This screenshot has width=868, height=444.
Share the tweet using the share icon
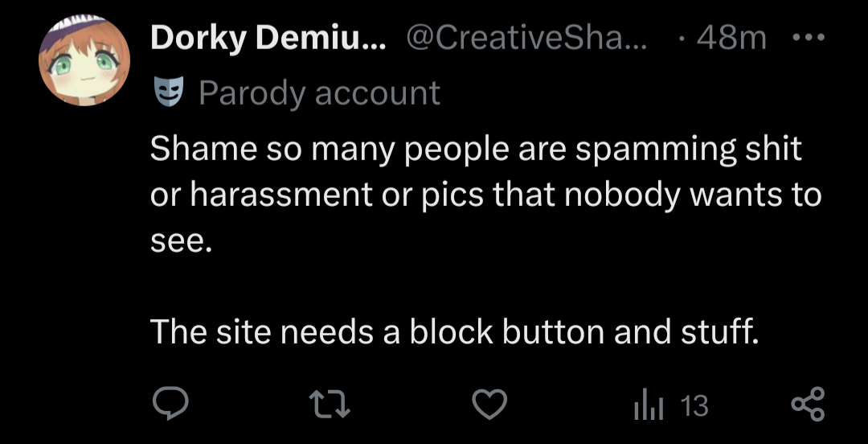807,405
